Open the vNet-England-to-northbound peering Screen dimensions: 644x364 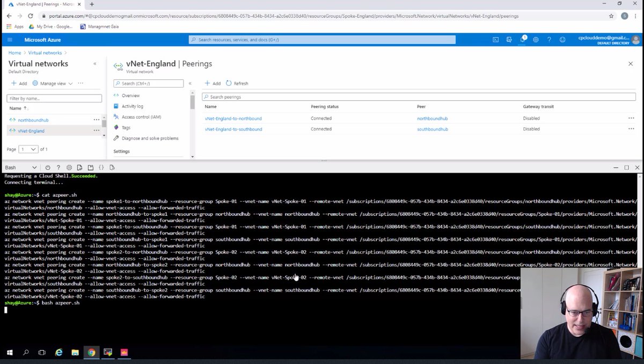(233, 118)
